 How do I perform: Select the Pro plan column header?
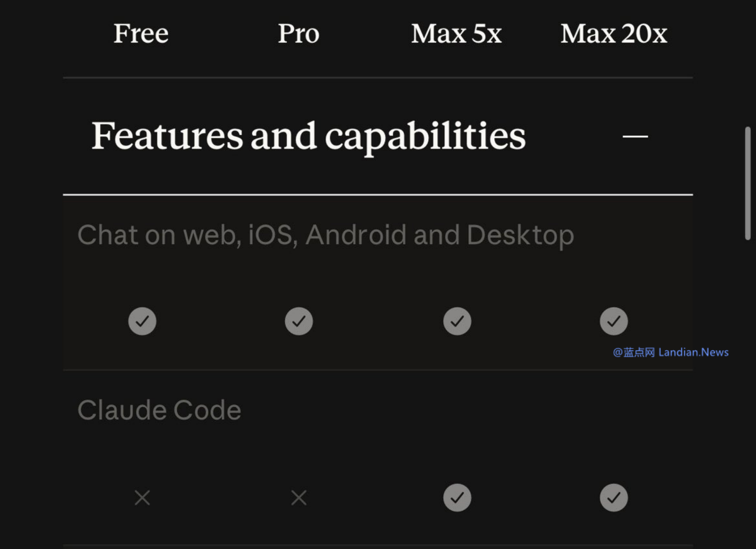click(299, 34)
